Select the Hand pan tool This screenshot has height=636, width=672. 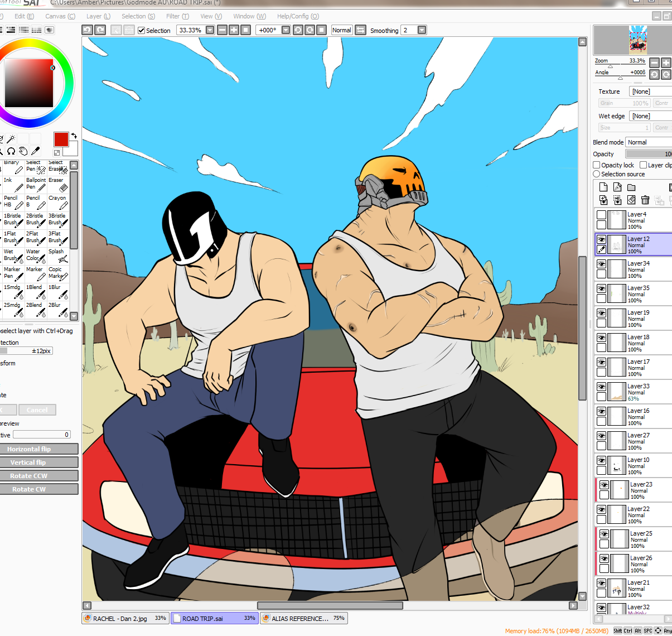click(x=23, y=151)
